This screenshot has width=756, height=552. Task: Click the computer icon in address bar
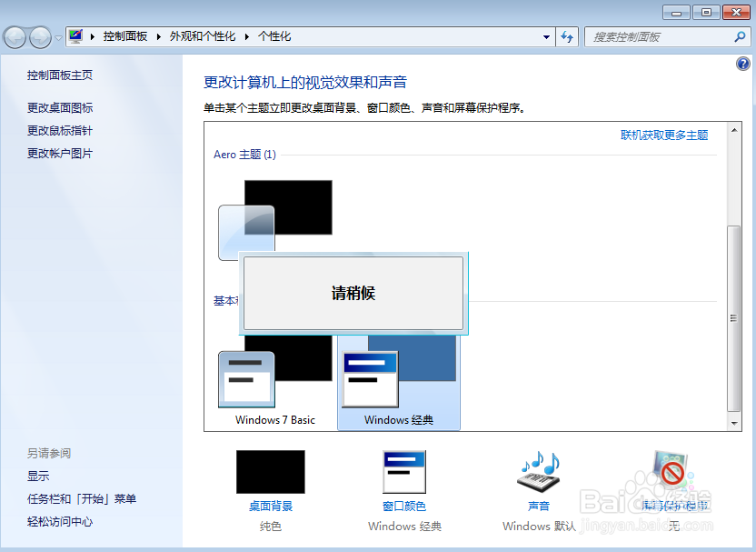pyautogui.click(x=75, y=36)
